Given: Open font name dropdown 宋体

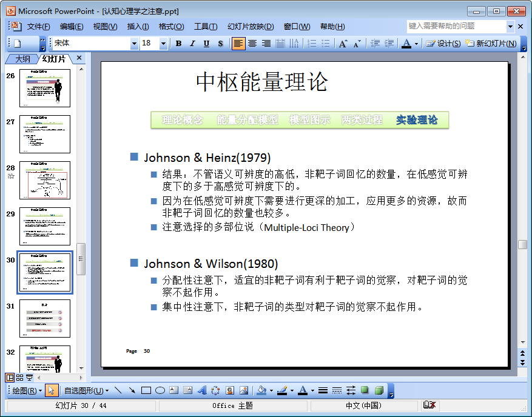Looking at the screenshot, I should tap(134, 44).
